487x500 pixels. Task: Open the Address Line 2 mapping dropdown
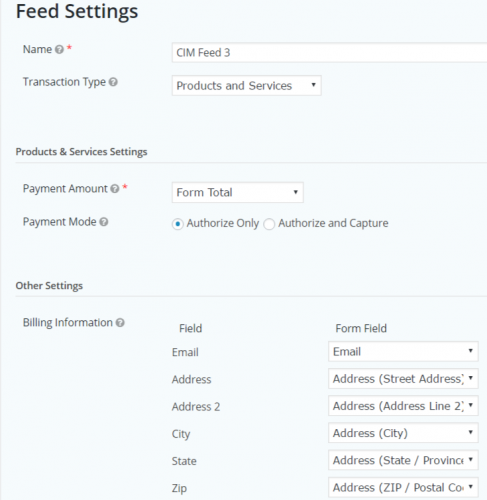[403, 406]
